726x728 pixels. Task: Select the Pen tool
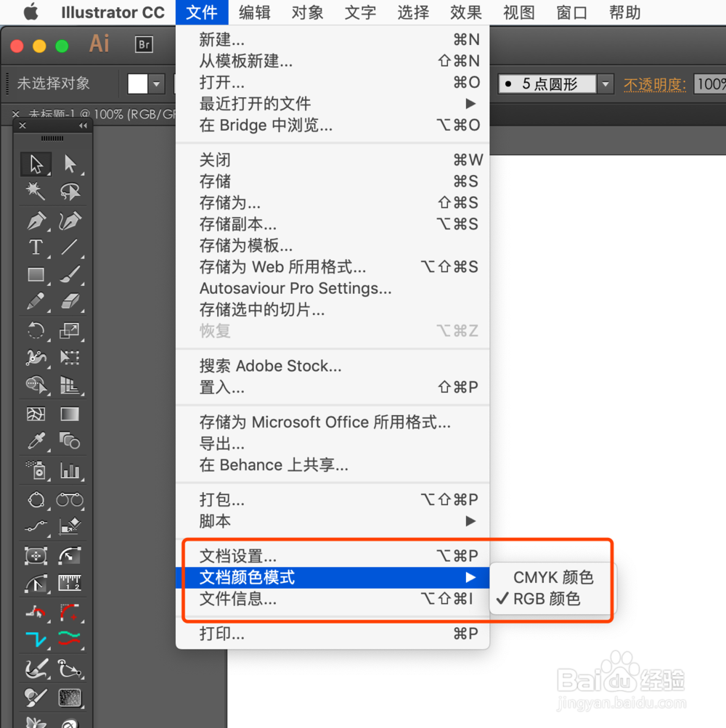[x=36, y=221]
